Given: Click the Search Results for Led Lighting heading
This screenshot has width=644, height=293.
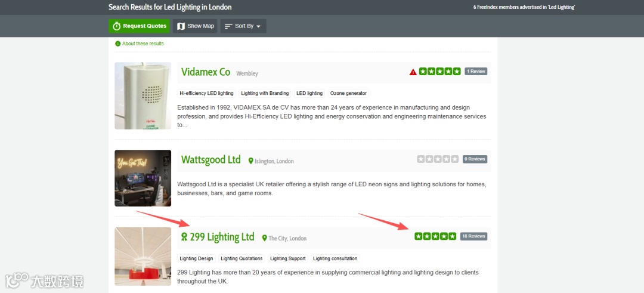Looking at the screenshot, I should point(170,7).
